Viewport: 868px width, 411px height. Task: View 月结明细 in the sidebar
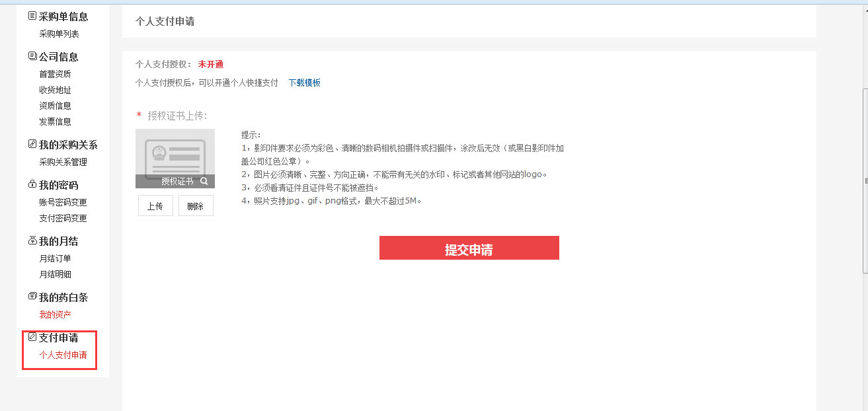click(55, 274)
